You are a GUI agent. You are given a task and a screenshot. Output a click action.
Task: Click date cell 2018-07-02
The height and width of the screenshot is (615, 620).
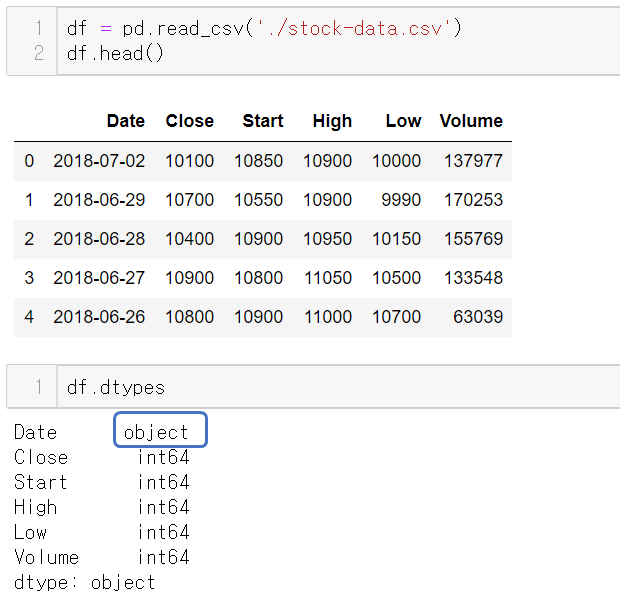(99, 161)
